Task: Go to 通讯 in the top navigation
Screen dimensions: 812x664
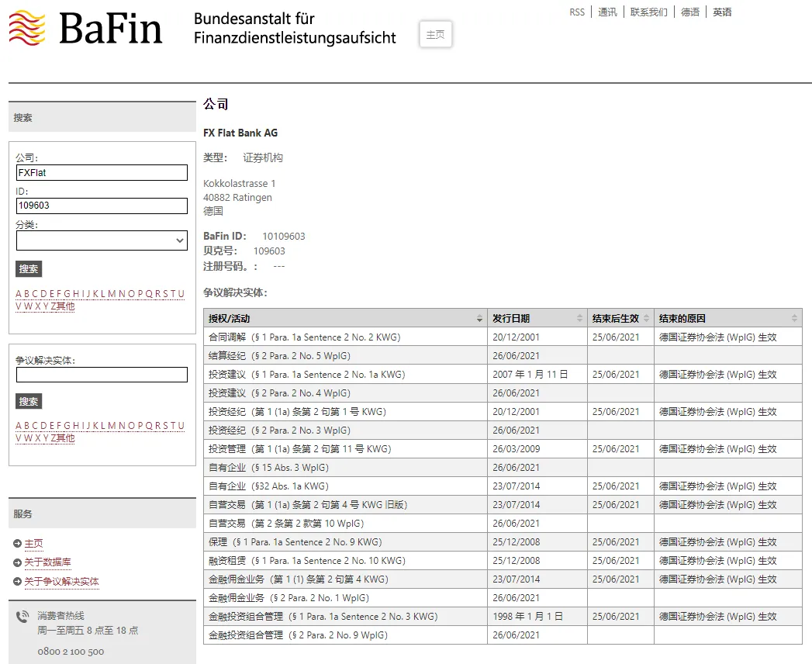Action: click(x=607, y=12)
